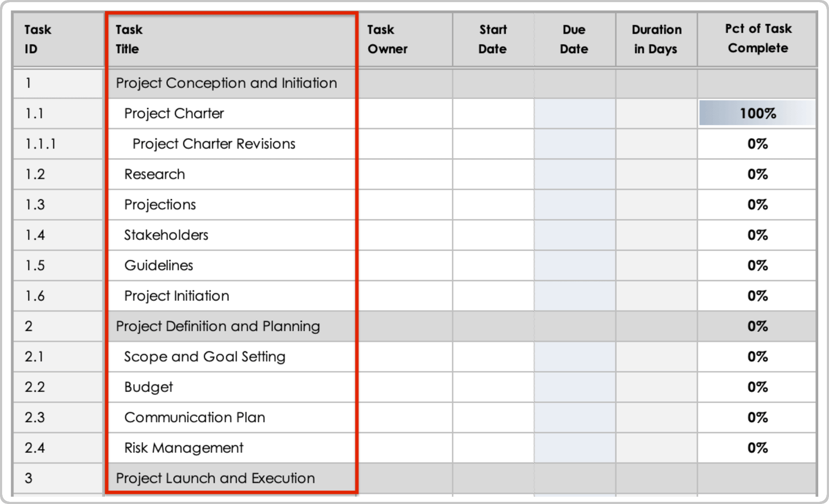Select the Due Date column header

point(574,39)
